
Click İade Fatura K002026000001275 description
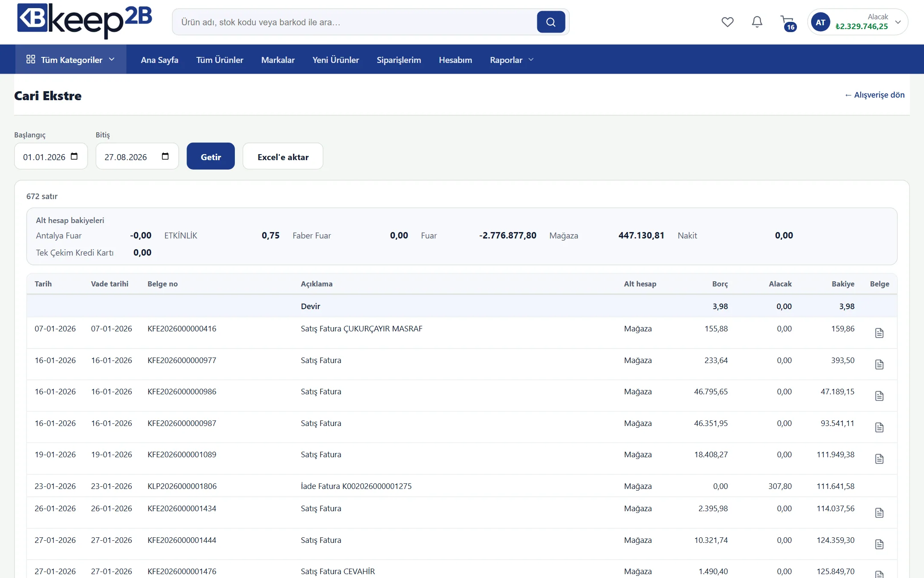pos(356,486)
